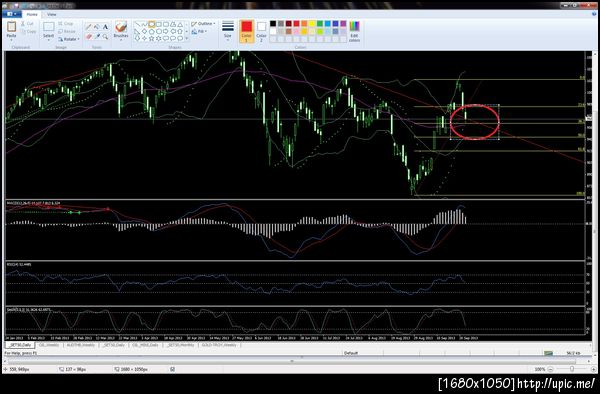This screenshot has width=600, height=394.
Task: Choose the Left arrow shape
Action: (x=173, y=31)
